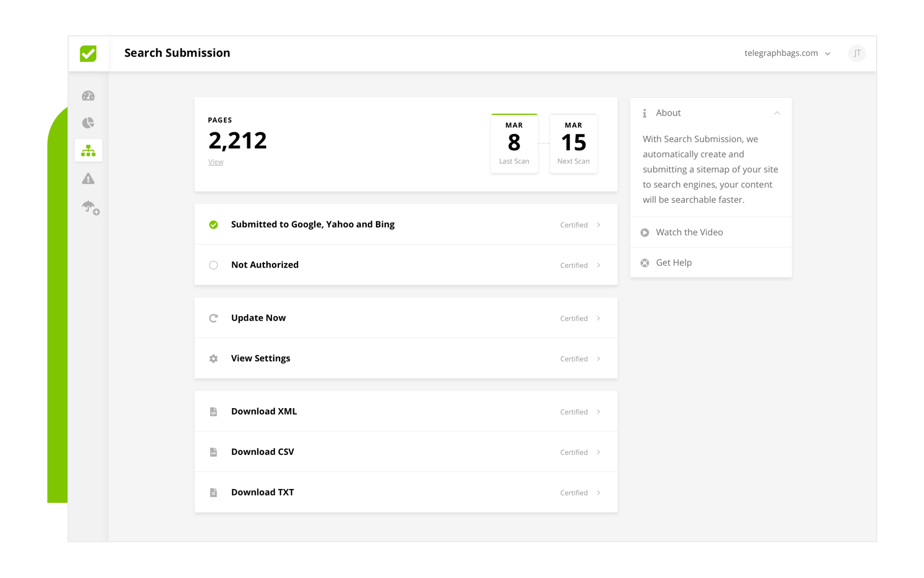The height and width of the screenshot is (578, 924).
Task: Click the View link under Pages
Action: pyautogui.click(x=216, y=162)
